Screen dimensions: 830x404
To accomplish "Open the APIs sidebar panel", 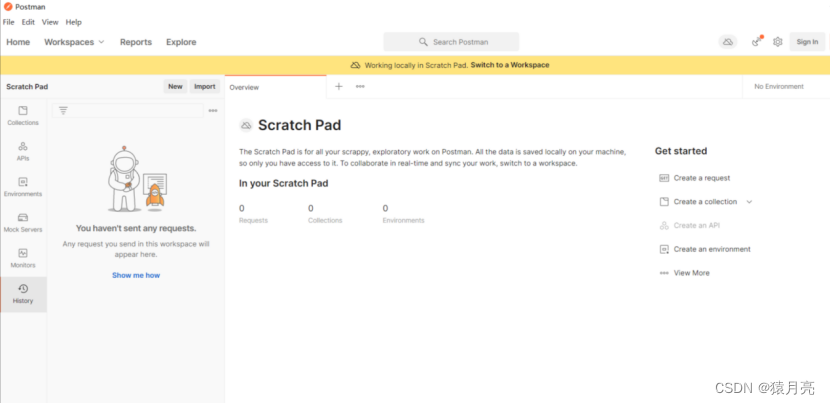I will [x=23, y=151].
